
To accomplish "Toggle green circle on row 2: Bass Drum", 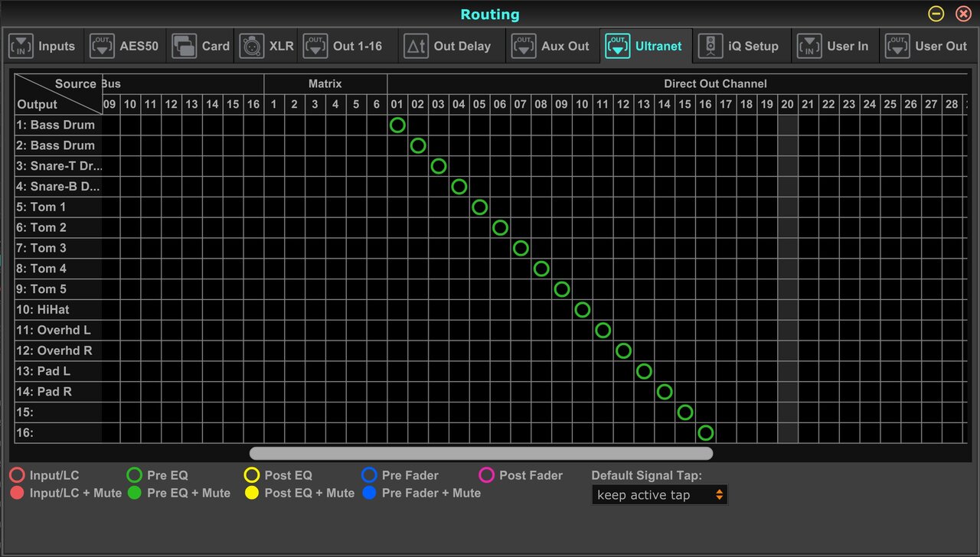I will tap(418, 145).
